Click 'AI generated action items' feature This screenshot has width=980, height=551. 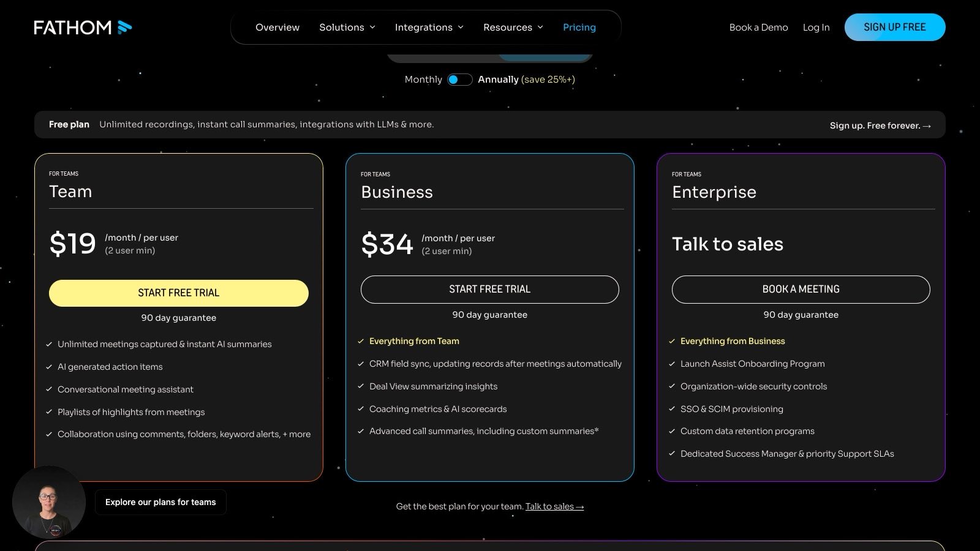[110, 367]
